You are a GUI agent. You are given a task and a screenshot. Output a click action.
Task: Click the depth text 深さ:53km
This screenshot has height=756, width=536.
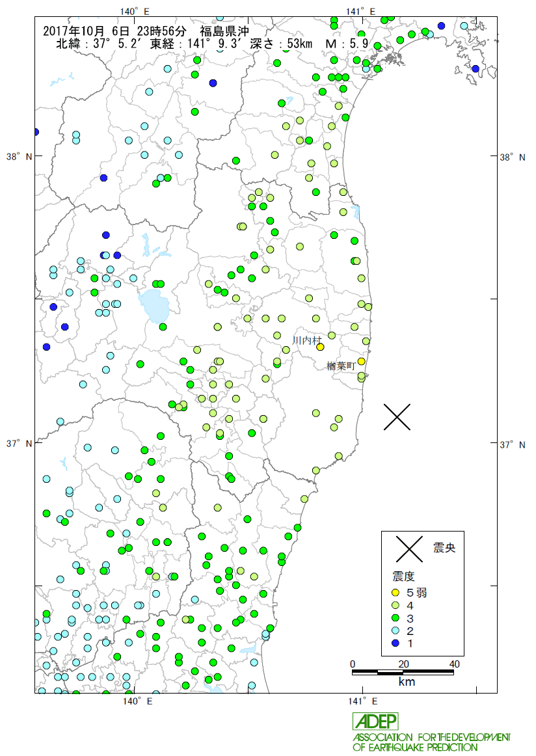282,44
